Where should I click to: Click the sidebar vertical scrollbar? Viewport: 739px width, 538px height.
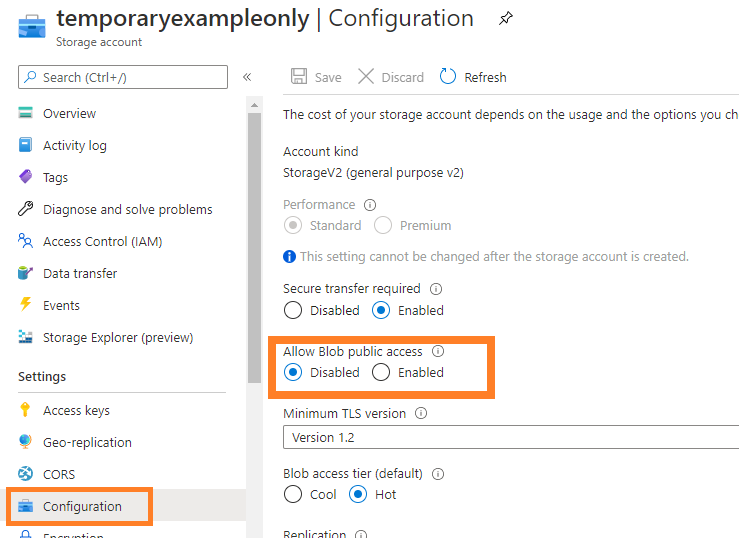click(254, 250)
